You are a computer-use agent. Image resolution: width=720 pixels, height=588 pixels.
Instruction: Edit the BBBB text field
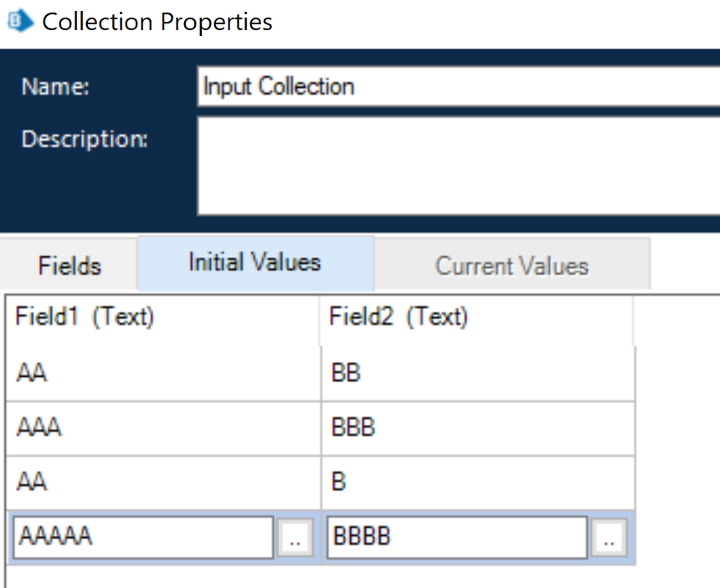coord(457,537)
